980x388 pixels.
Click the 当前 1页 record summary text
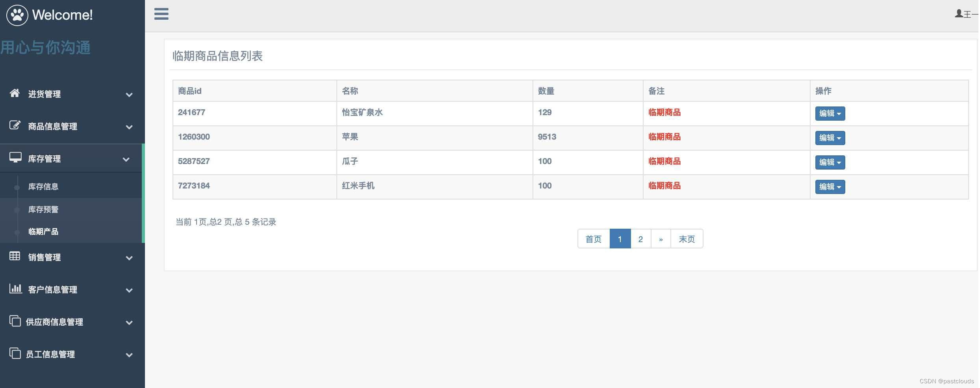226,222
